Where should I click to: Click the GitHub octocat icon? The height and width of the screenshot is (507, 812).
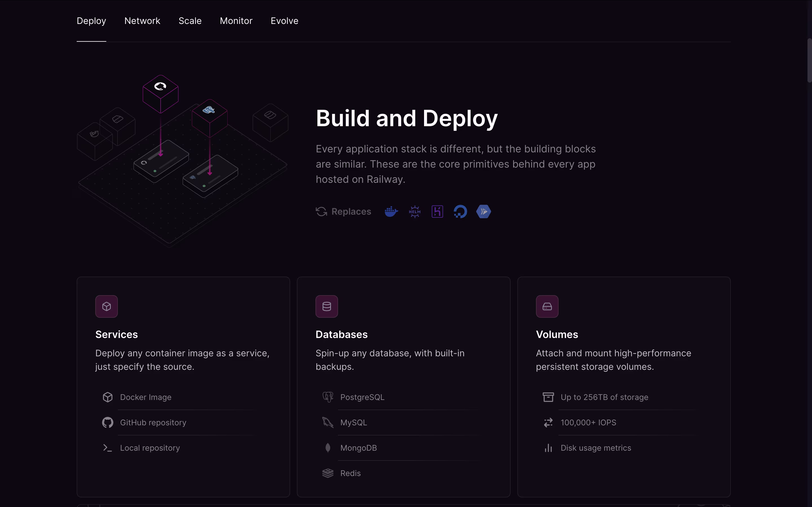[107, 422]
